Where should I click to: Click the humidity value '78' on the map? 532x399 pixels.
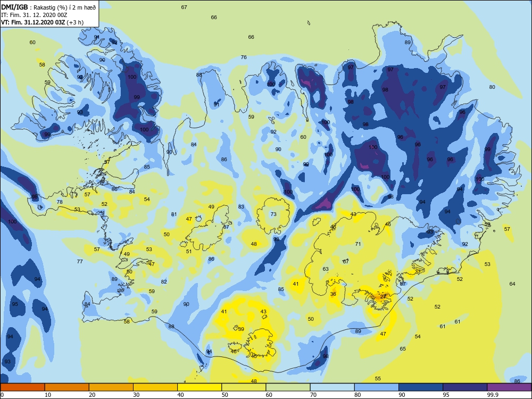click(60, 202)
